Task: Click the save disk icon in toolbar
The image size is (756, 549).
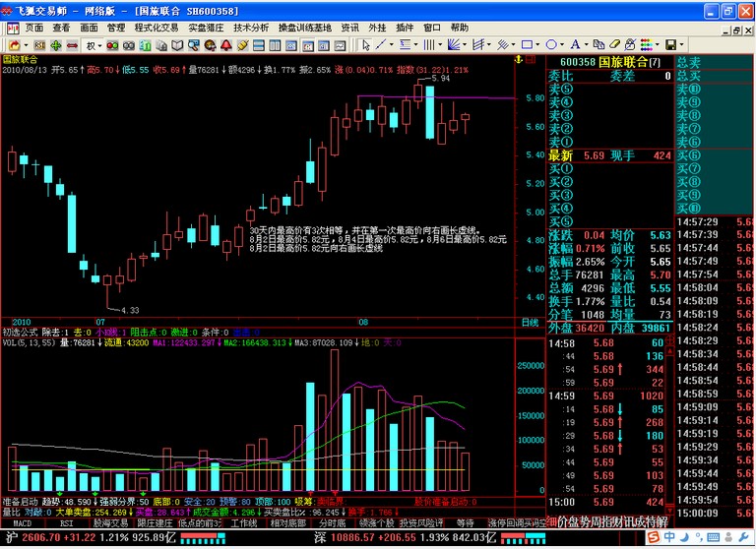Action: pos(670,45)
